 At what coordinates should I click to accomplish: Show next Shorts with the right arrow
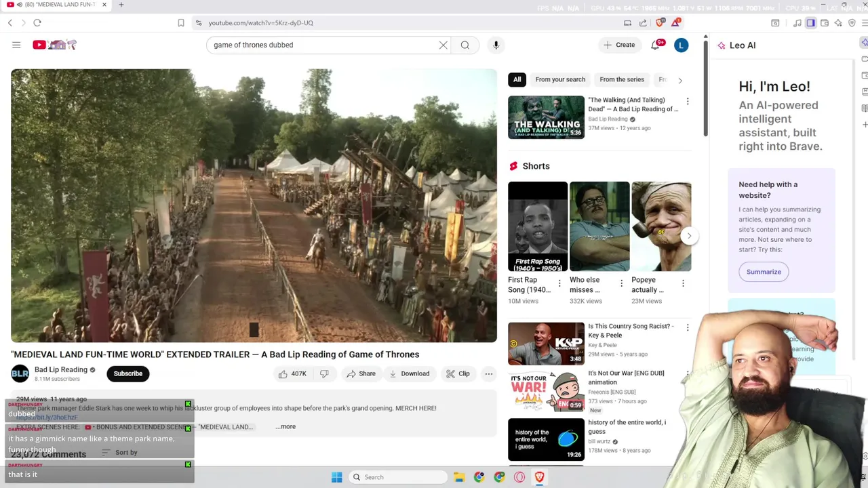(x=689, y=236)
